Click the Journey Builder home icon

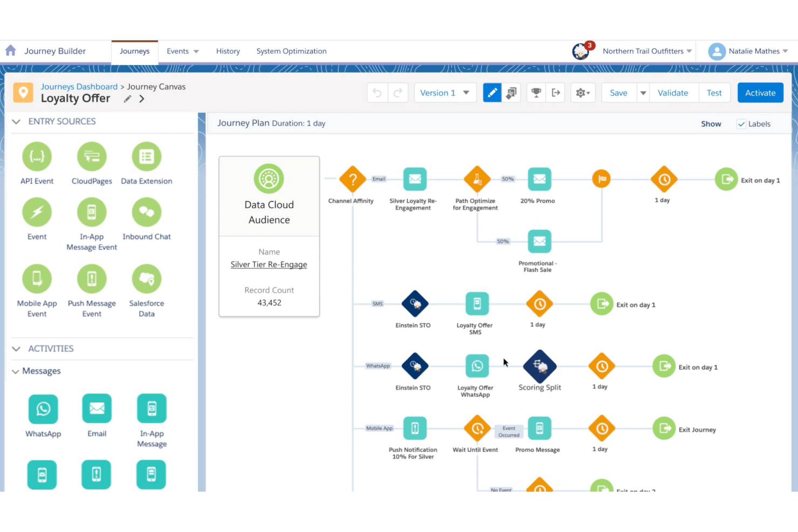(10, 51)
